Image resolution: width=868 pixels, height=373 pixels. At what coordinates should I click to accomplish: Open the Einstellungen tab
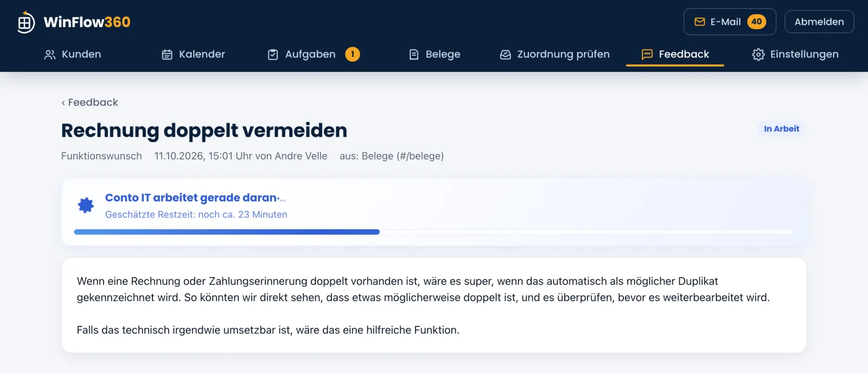pyautogui.click(x=795, y=54)
